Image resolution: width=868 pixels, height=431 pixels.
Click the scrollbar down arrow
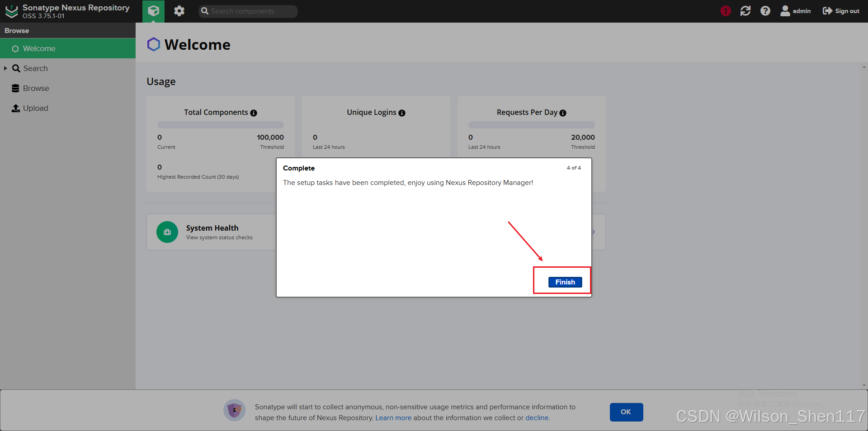864,385
